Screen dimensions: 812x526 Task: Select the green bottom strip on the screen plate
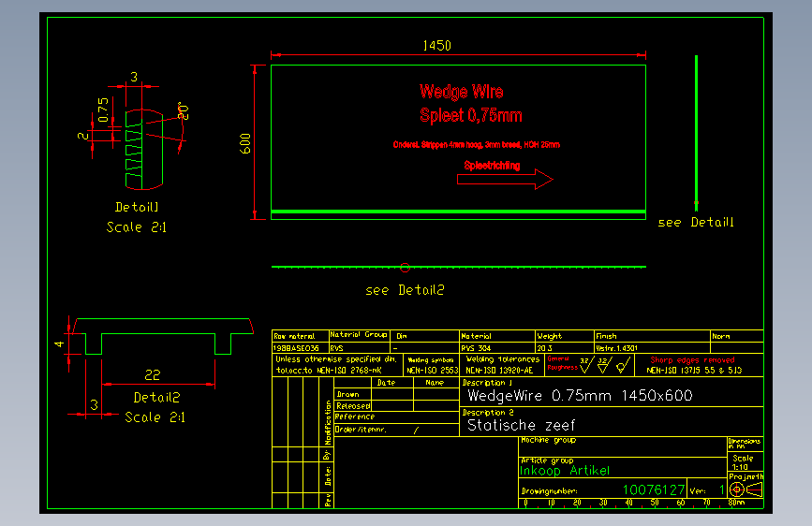tap(458, 212)
